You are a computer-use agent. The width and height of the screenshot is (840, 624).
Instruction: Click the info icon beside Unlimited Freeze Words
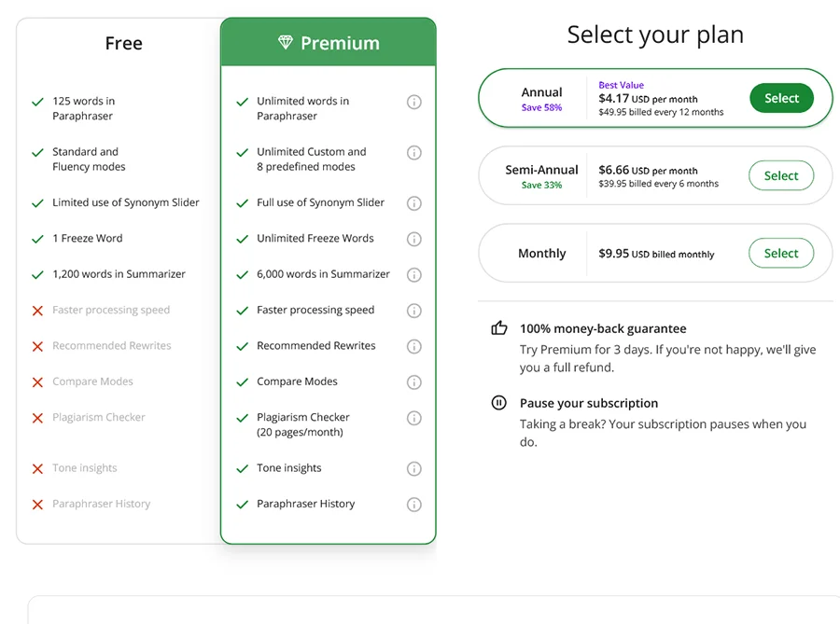click(x=414, y=238)
